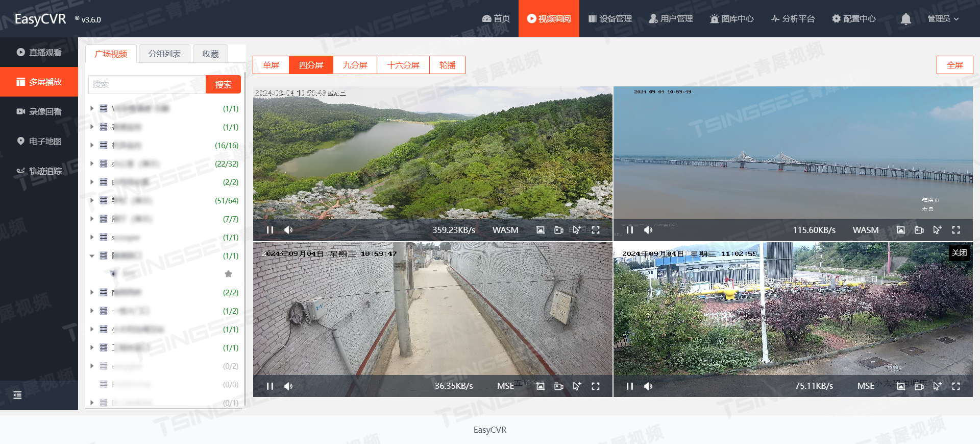Expand the device group showing (16/16)

click(92, 145)
